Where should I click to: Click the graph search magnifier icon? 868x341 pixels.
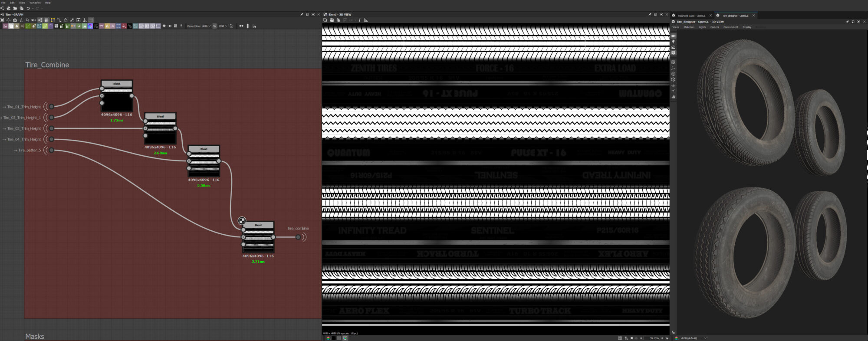tap(27, 20)
